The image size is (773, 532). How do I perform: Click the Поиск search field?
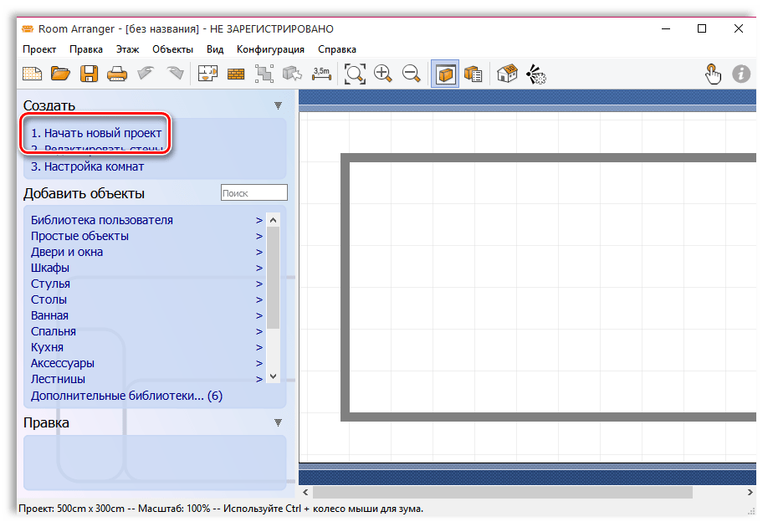(x=253, y=193)
